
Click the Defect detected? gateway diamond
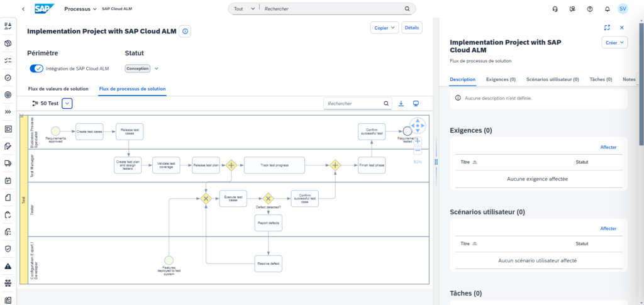[268, 199]
